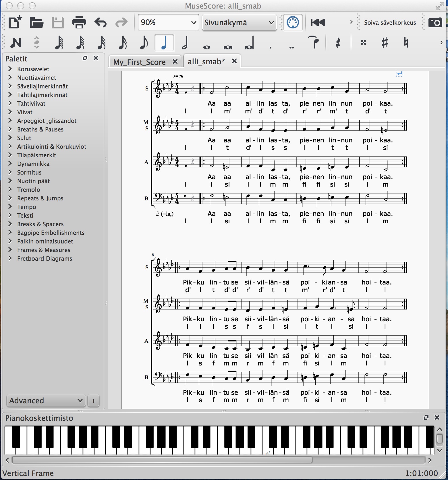This screenshot has width=448, height=480.
Task: Select the eighth note duration
Action: pos(144,43)
